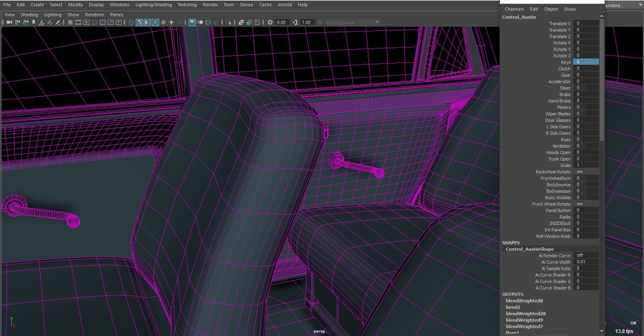644x336 pixels.
Task: Click the camera bookmarks icon
Action: pos(34,22)
